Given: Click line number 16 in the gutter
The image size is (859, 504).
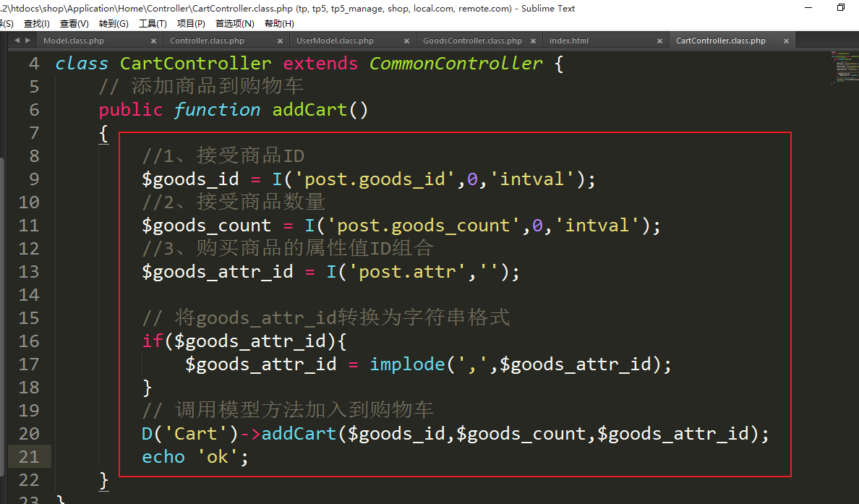Looking at the screenshot, I should (29, 341).
